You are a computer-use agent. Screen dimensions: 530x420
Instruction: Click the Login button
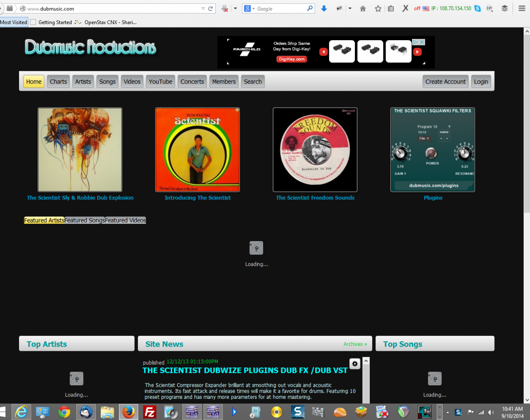[x=481, y=82]
